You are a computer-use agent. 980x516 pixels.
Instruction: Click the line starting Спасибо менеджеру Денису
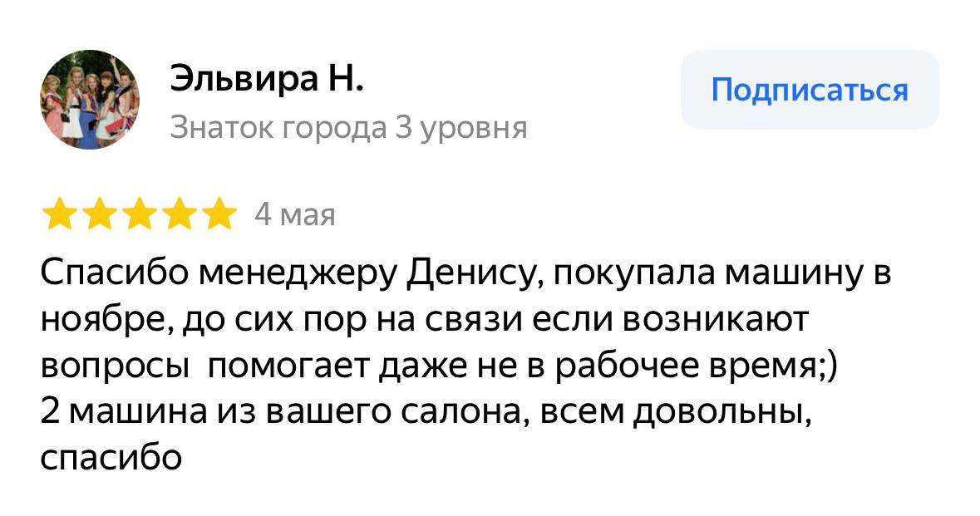(465, 273)
